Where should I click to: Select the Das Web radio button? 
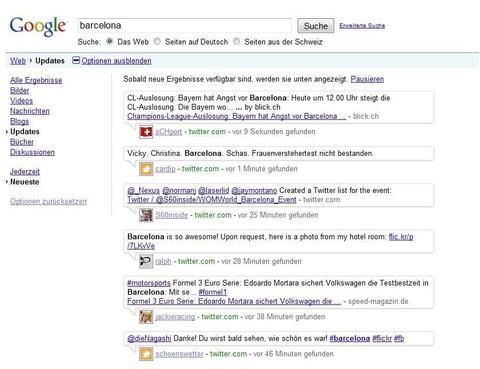tap(109, 41)
